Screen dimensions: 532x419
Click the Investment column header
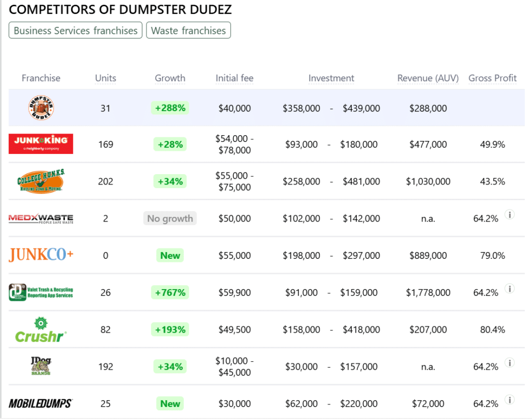pos(331,78)
